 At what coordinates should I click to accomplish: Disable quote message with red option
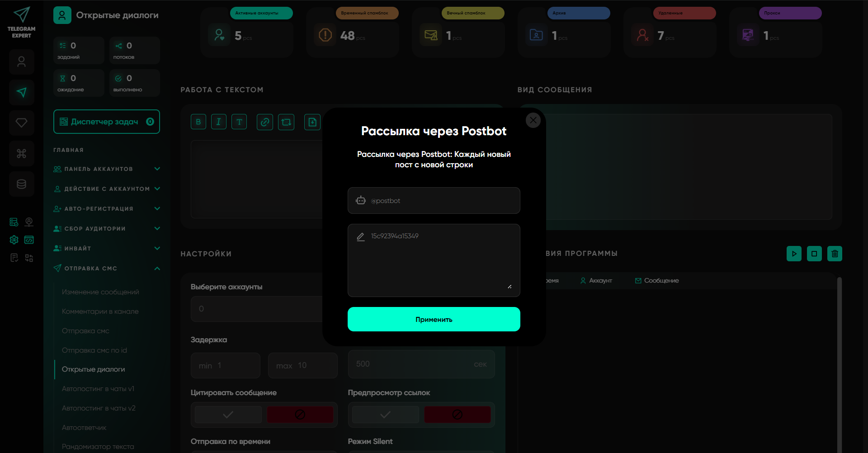[x=300, y=415]
